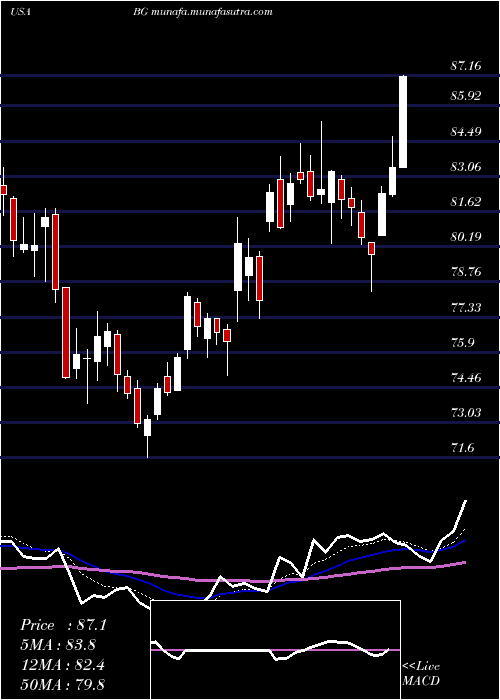Click the USA label at top left
The width and height of the screenshot is (500, 700).
pos(20,12)
